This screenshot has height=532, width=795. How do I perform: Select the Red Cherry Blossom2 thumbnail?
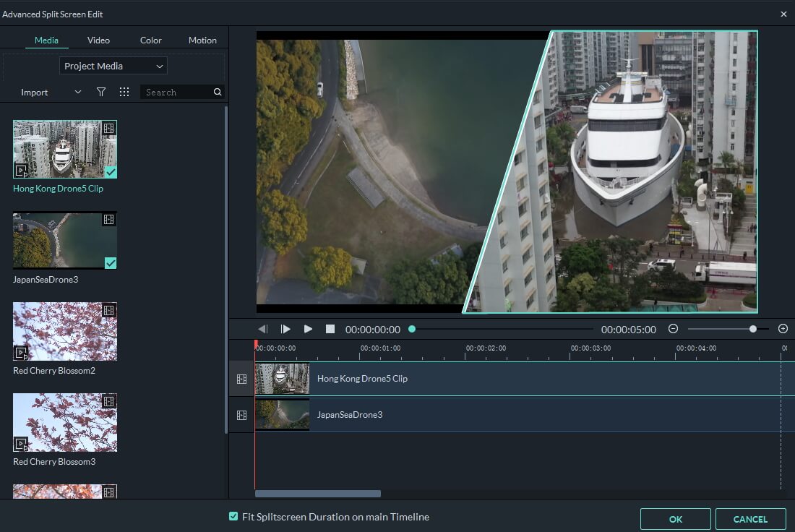pyautogui.click(x=64, y=331)
